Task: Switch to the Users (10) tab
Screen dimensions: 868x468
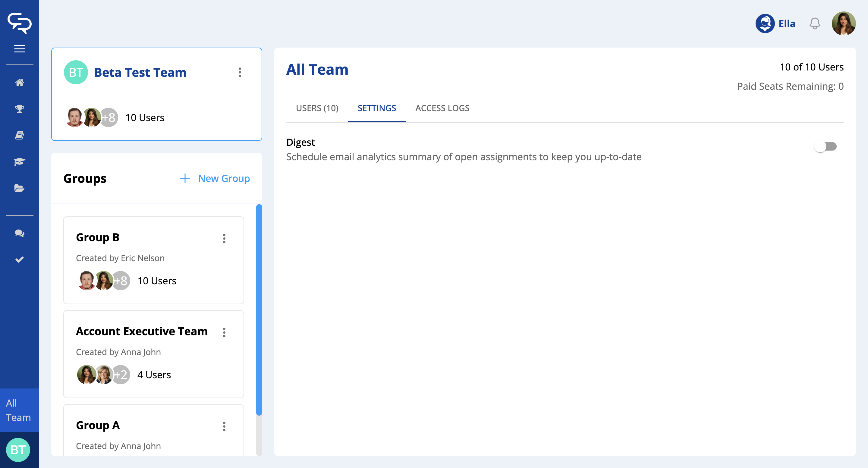Action: pos(317,108)
